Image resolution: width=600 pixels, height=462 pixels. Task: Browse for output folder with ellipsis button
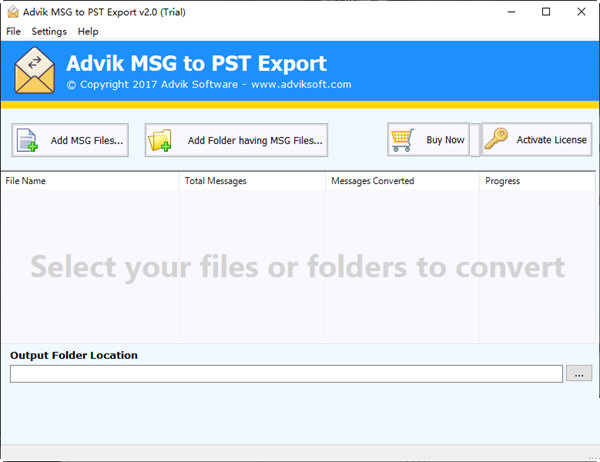[579, 373]
